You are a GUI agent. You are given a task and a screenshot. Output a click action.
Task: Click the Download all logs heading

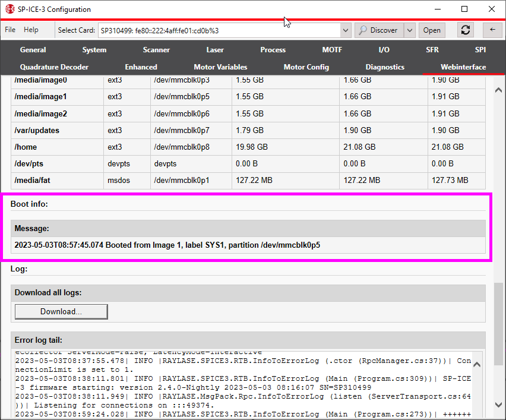point(48,292)
